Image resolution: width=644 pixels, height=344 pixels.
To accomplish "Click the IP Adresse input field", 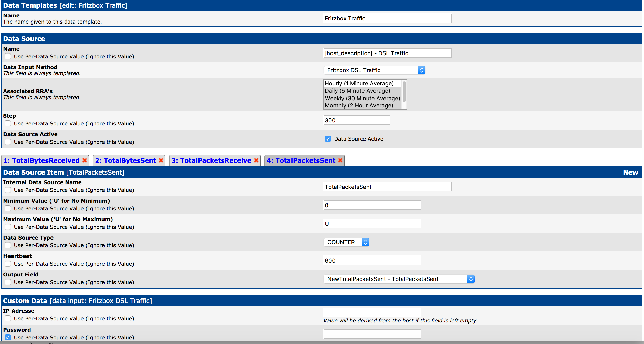I will [372, 313].
